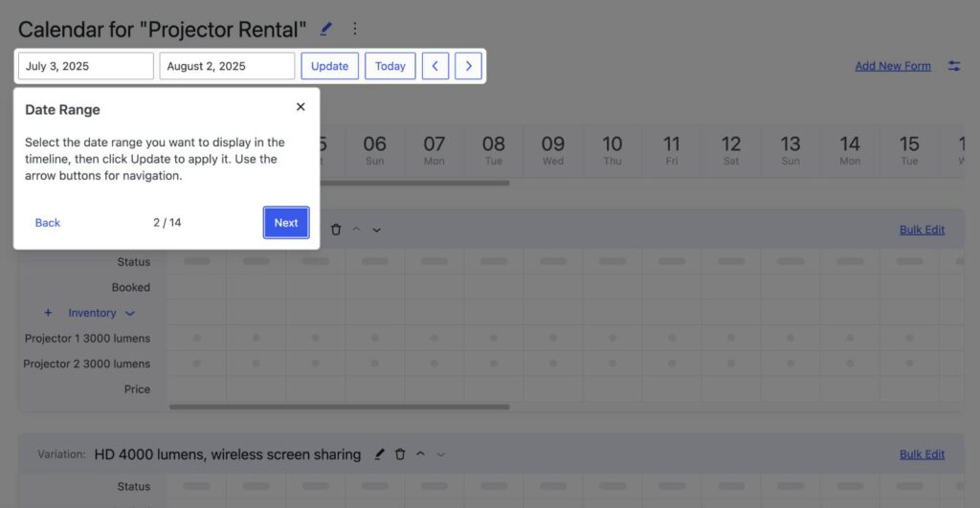The width and height of the screenshot is (980, 508).
Task: Jump to Today in the calendar
Action: pos(390,66)
